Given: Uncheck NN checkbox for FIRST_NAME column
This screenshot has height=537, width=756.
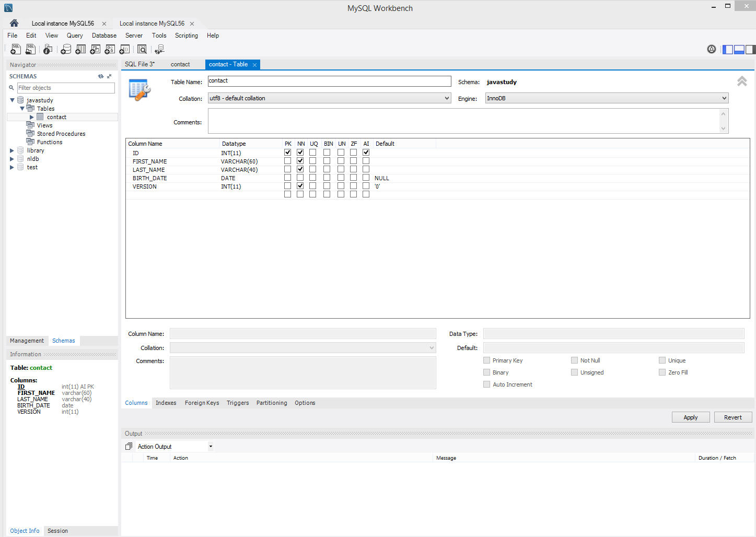Looking at the screenshot, I should tap(300, 161).
